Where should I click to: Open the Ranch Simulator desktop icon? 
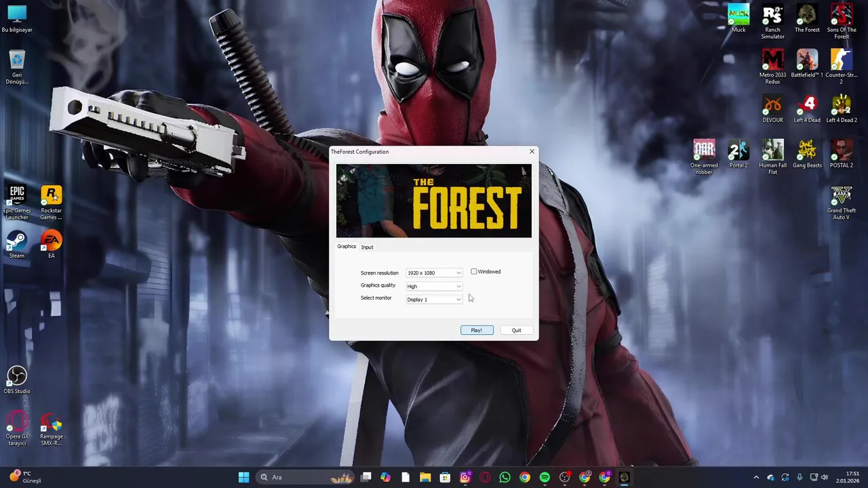click(x=772, y=22)
